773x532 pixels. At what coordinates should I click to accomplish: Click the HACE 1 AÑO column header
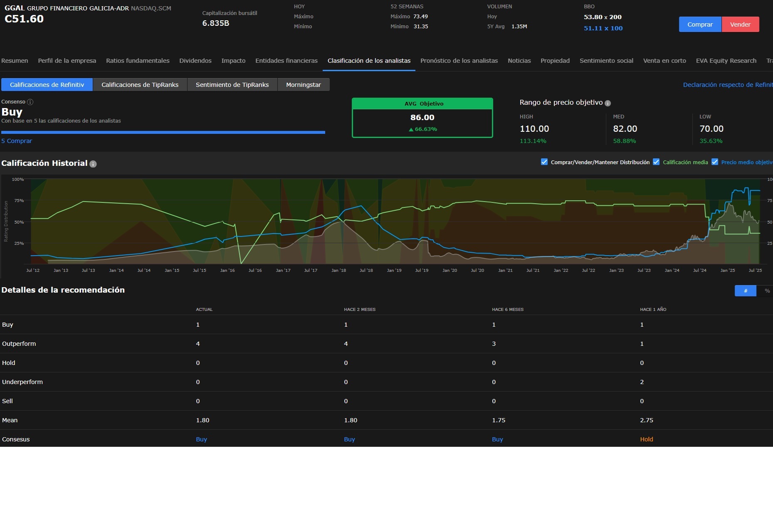[653, 310]
